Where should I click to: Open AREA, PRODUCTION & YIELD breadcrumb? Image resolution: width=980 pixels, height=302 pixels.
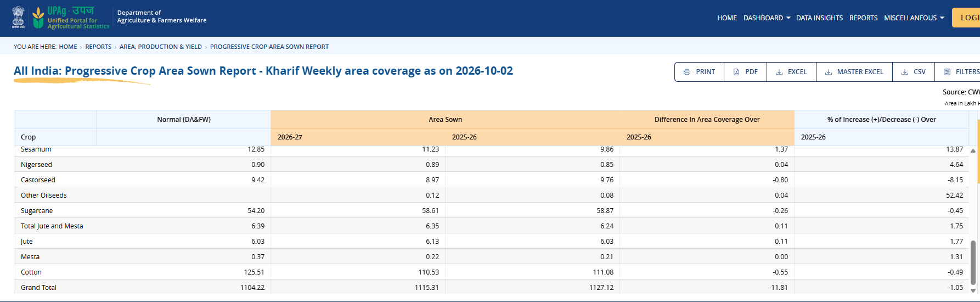161,47
